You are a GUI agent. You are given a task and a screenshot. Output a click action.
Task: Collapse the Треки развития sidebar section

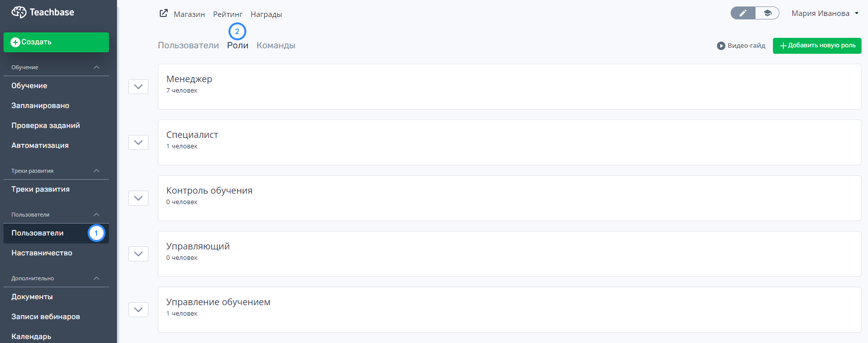click(97, 171)
